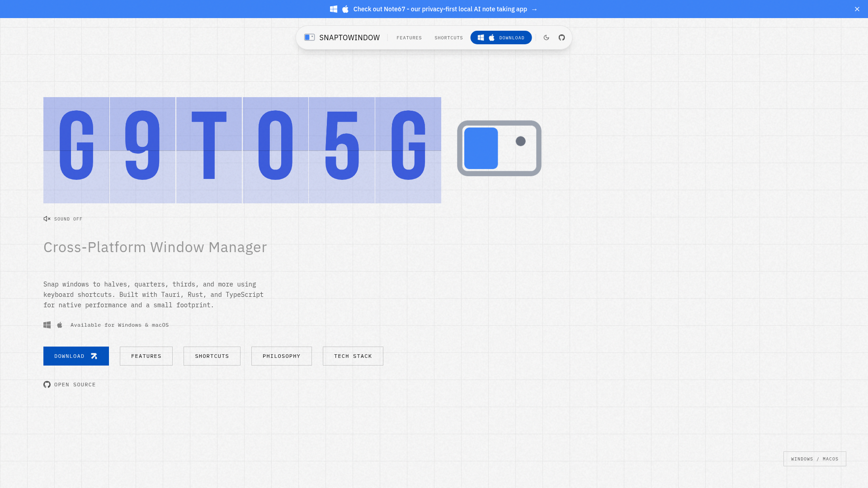
Task: Open the Features nav menu item
Action: [409, 38]
